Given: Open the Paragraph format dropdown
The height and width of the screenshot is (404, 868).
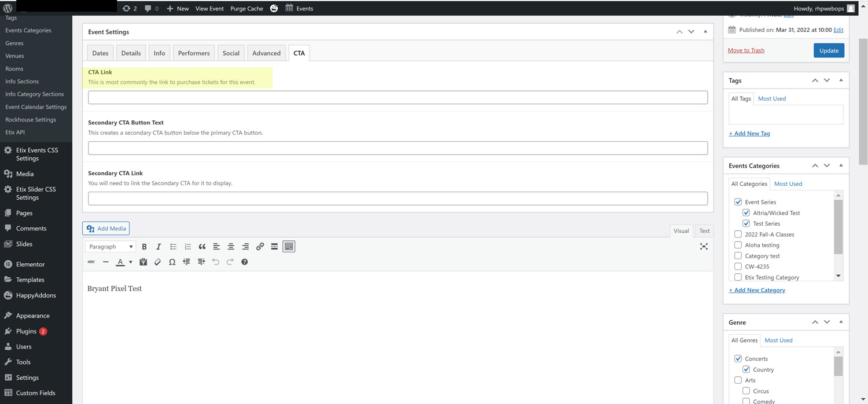Looking at the screenshot, I should (111, 247).
